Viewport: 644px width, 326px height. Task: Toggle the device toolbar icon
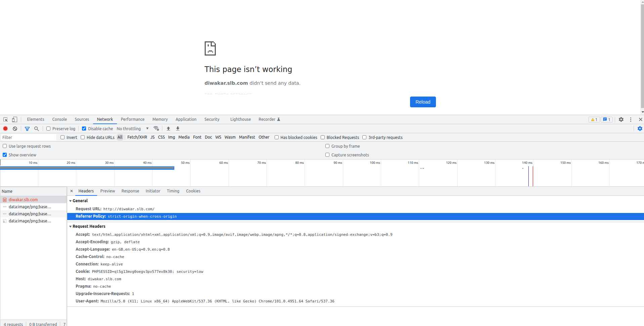(x=14, y=119)
